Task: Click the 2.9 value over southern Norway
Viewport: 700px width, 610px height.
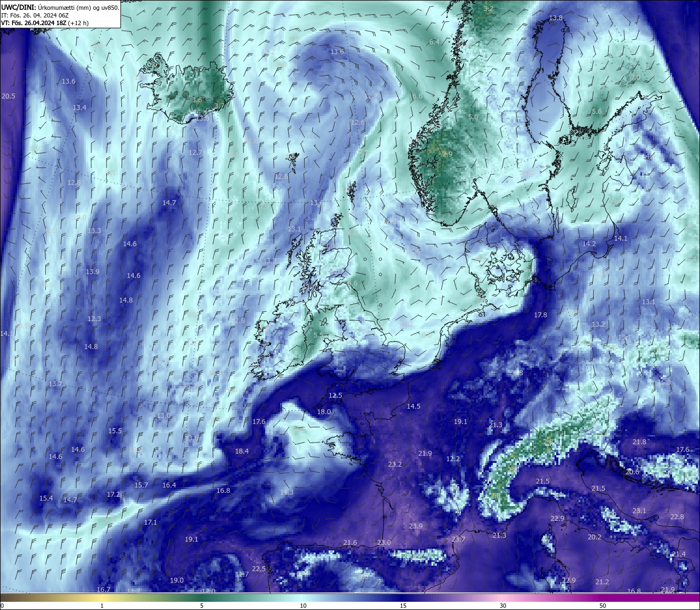Action: 447,154
